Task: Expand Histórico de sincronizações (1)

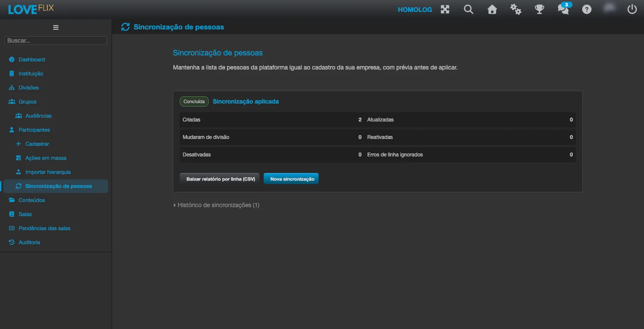Action: (216, 205)
